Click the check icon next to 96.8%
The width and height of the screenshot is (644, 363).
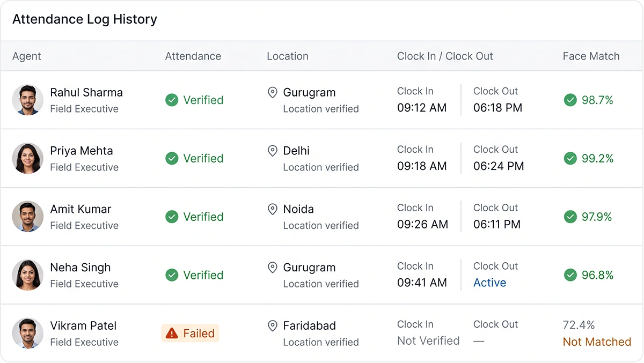click(x=570, y=275)
